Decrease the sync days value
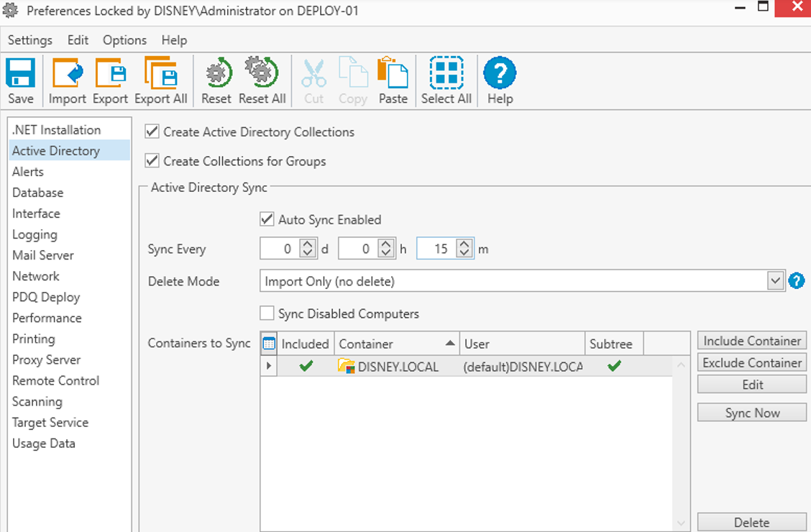 pos(308,253)
